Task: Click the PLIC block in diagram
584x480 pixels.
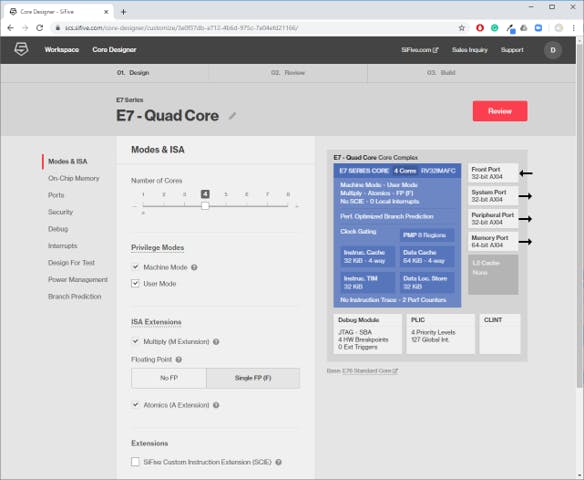Action: click(x=441, y=334)
